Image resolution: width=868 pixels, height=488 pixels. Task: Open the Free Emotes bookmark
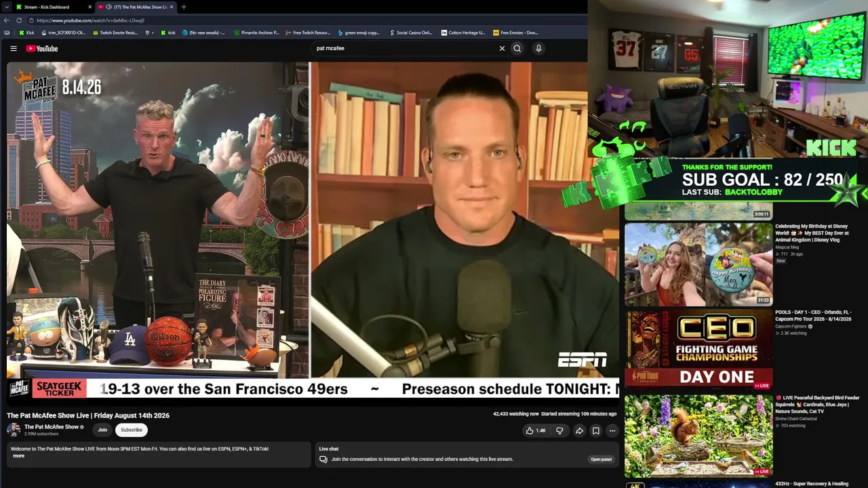[515, 33]
